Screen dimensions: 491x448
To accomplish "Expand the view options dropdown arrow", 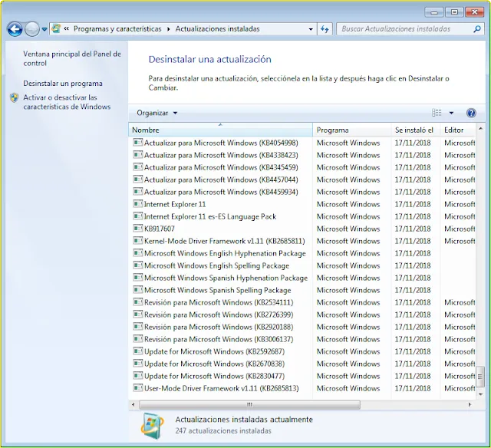I will pyautogui.click(x=451, y=113).
